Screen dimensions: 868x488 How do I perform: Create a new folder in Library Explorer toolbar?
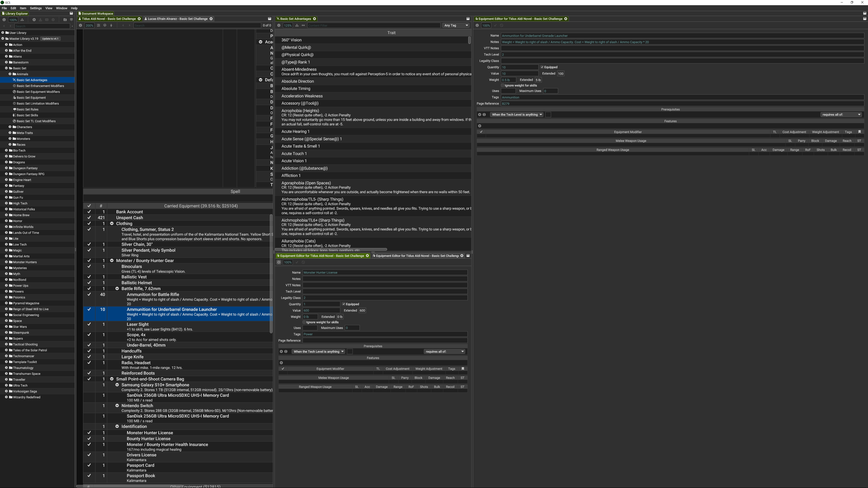tap(65, 20)
